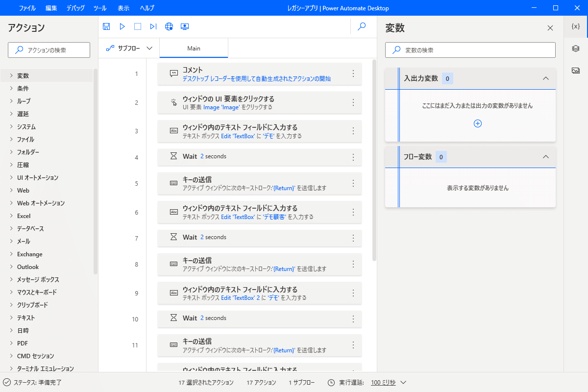Open the flow search magnifier

pyautogui.click(x=362, y=26)
